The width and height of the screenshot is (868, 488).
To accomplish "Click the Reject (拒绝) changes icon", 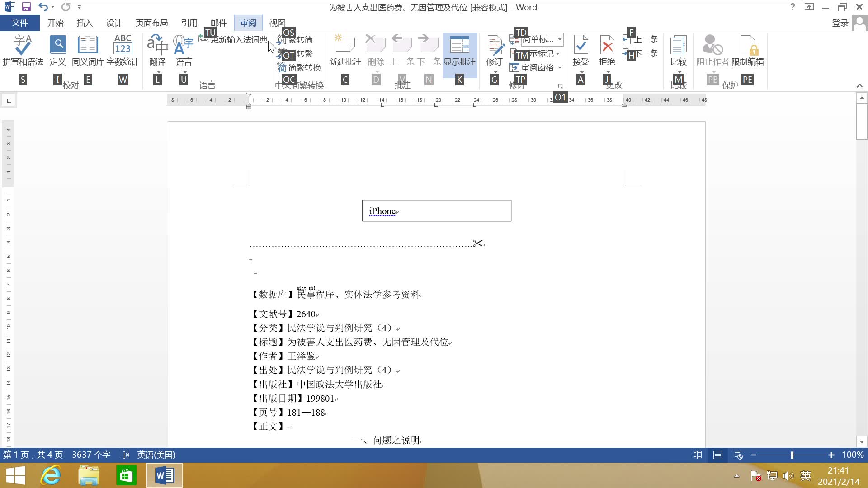I will (x=607, y=46).
